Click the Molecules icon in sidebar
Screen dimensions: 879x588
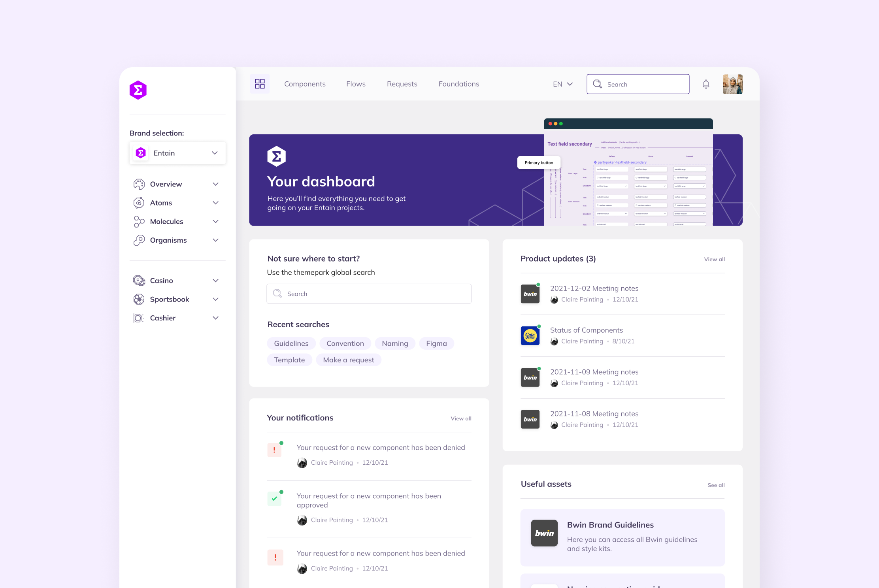(x=139, y=221)
